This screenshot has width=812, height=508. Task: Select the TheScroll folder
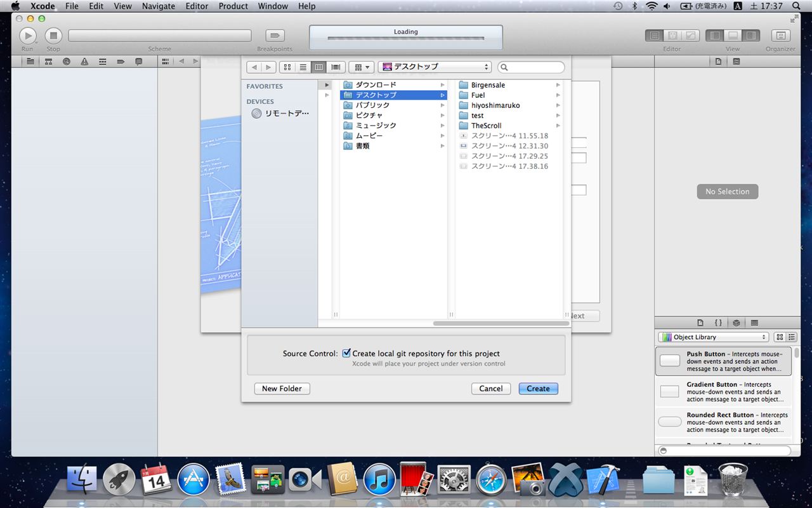[509, 125]
